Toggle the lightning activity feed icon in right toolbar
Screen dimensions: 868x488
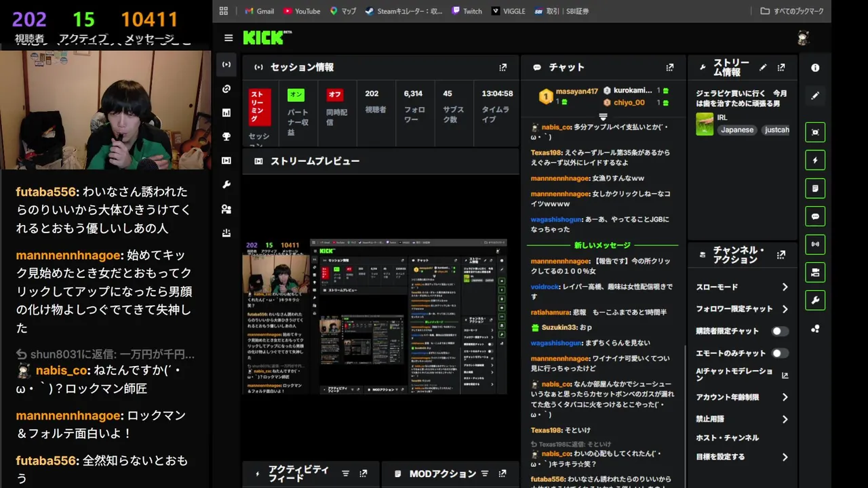click(815, 161)
